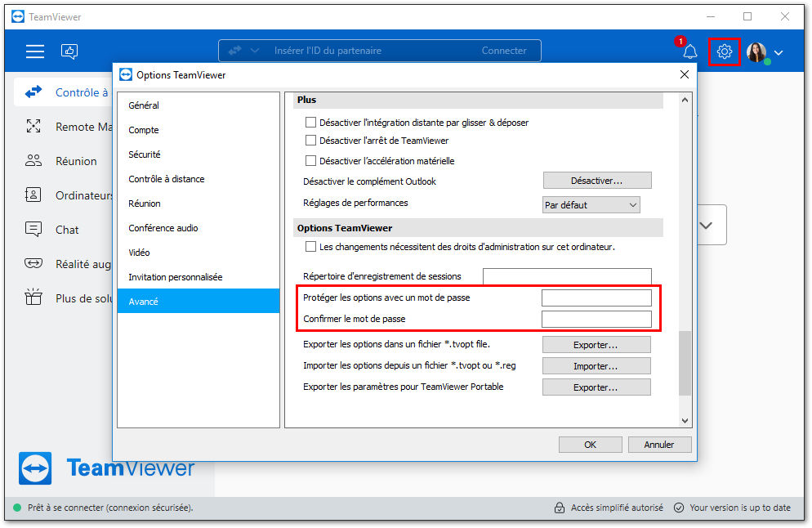Viewport: 812px width, 528px height.
Task: Select Réunion in the options list
Action: 199,204
